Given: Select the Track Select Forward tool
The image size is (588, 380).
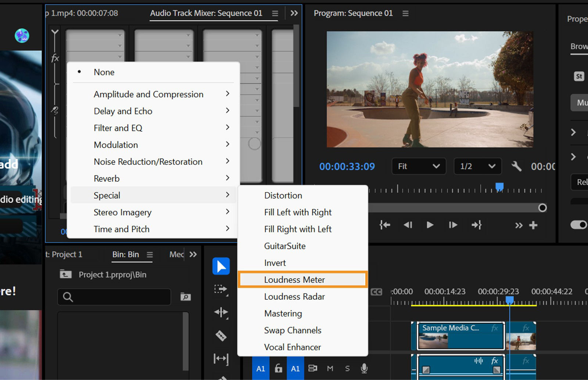Looking at the screenshot, I should (221, 290).
